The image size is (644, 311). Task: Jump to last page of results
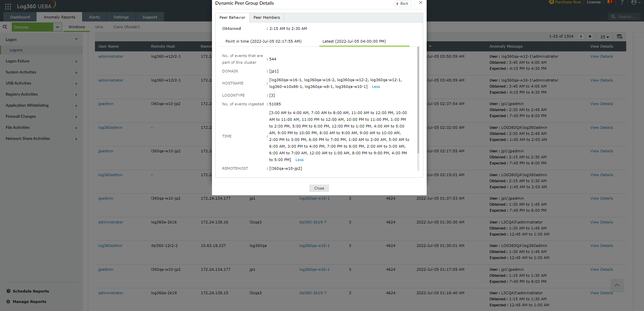point(590,36)
